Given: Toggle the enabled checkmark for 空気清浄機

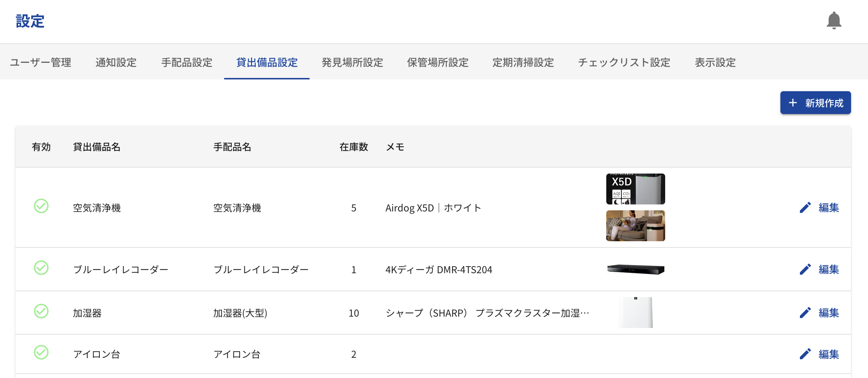Looking at the screenshot, I should click(41, 206).
